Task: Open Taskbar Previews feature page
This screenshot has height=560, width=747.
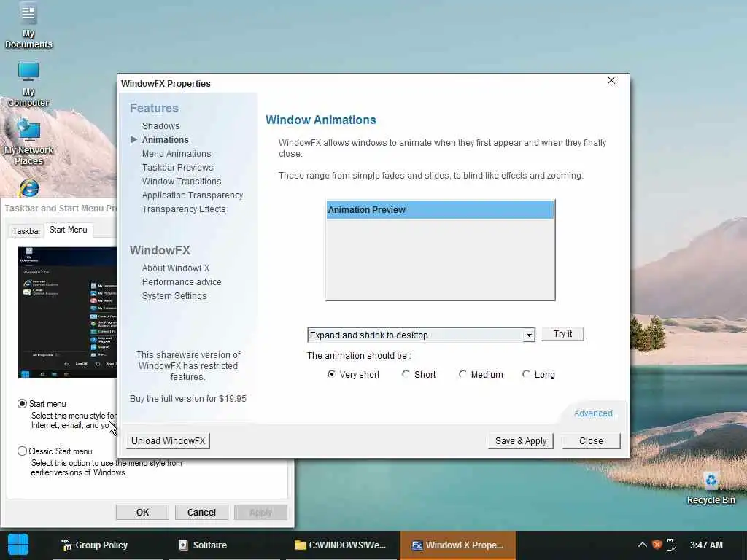Action: click(x=178, y=167)
